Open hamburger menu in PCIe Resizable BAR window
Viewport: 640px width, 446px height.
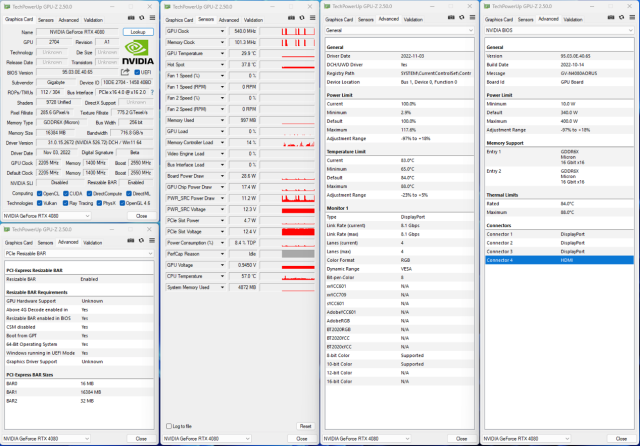(x=152, y=241)
